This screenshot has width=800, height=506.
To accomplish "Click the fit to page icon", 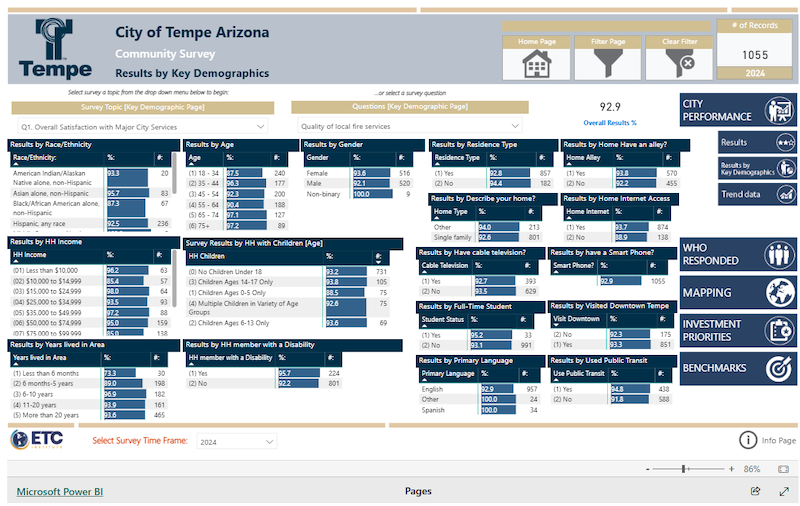I will tap(784, 468).
